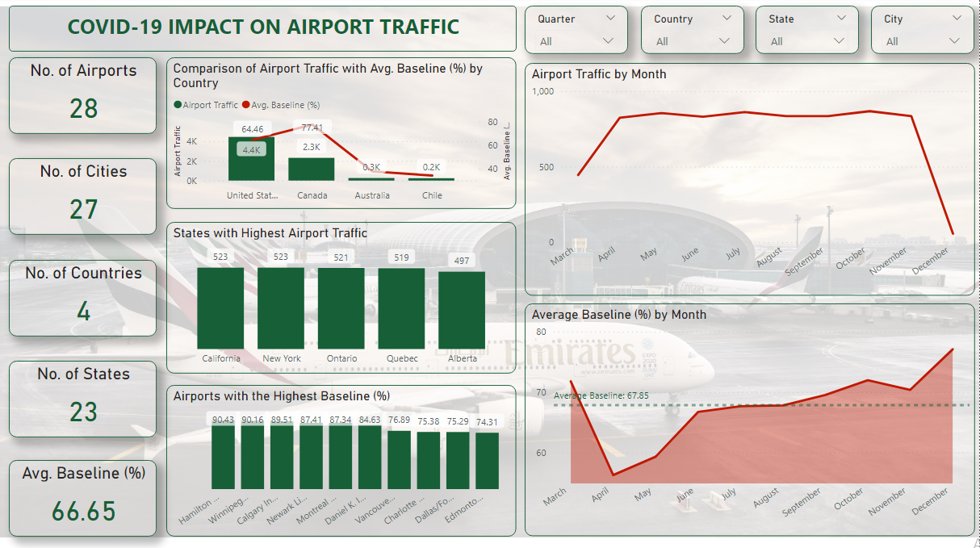The image size is (980, 548).
Task: Click the chevron beside the State header label
Action: 841,18
